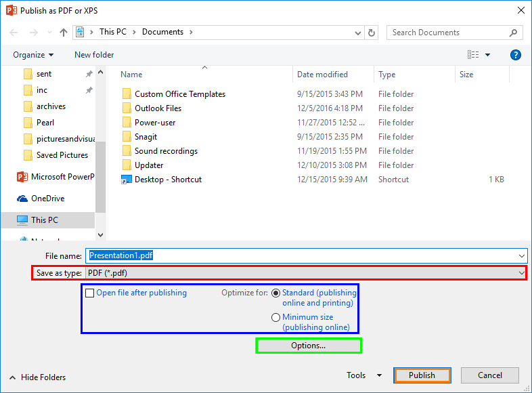
Task: Select the Outlook Files folder
Action: point(158,108)
